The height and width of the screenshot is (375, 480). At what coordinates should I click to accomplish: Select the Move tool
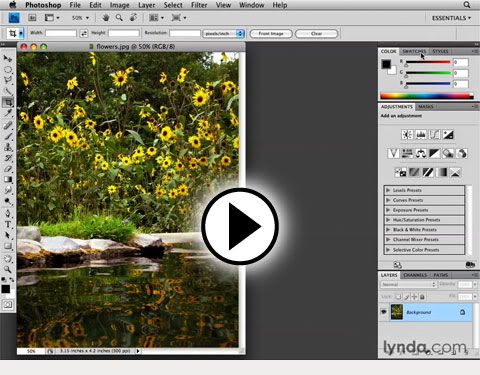[x=8, y=59]
